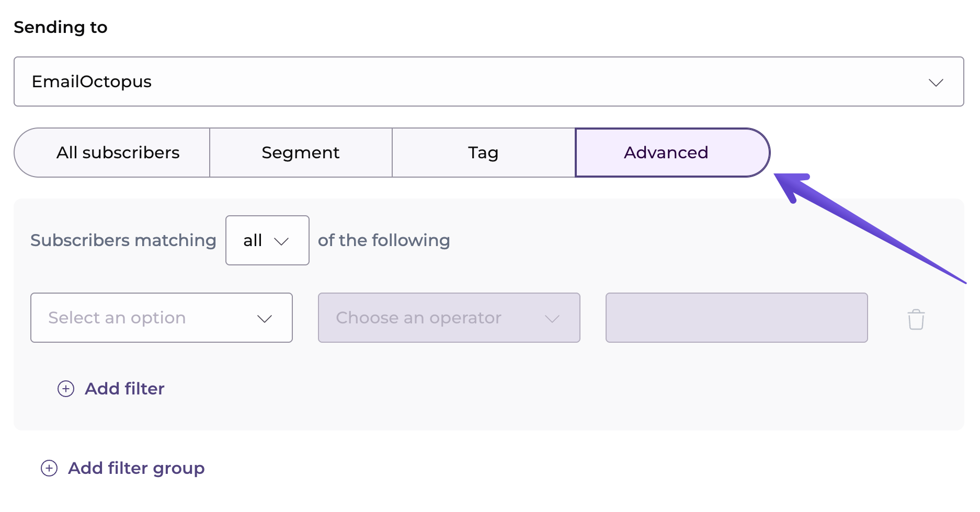Click the Add filter link

[x=124, y=389]
